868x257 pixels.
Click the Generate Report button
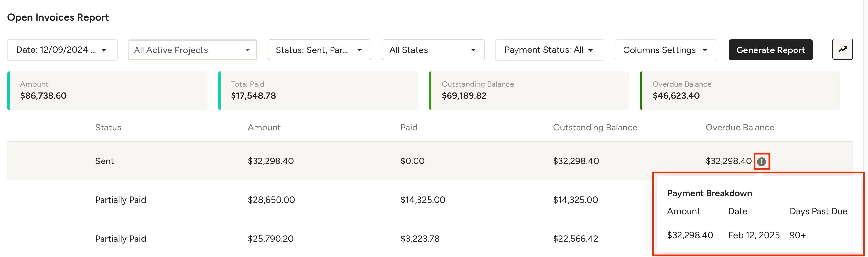(771, 50)
